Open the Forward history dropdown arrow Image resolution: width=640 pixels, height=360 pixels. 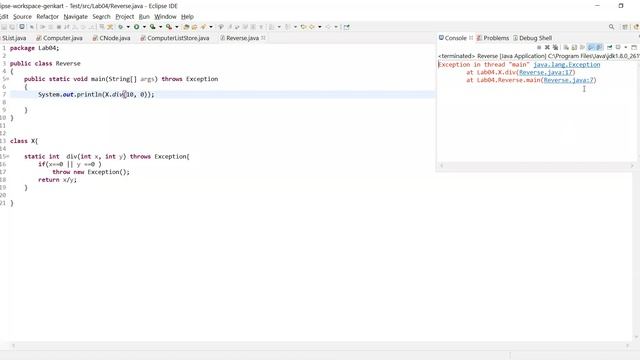pyautogui.click(x=336, y=27)
